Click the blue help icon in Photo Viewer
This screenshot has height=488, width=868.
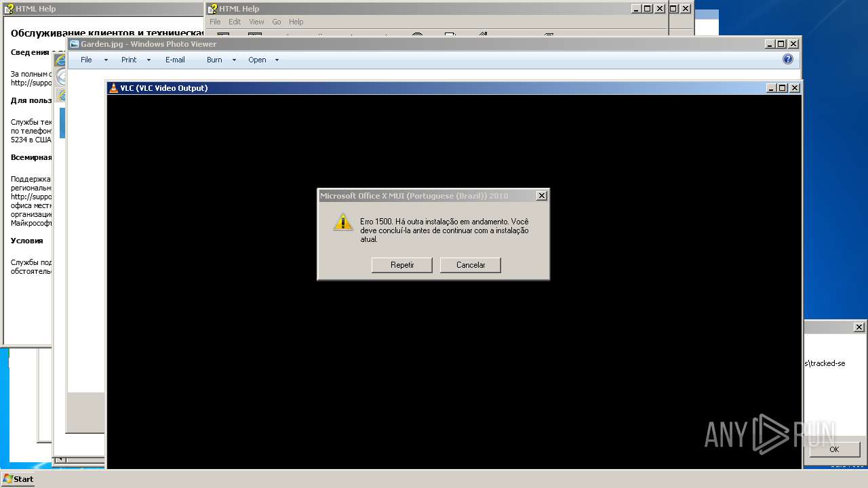[788, 59]
